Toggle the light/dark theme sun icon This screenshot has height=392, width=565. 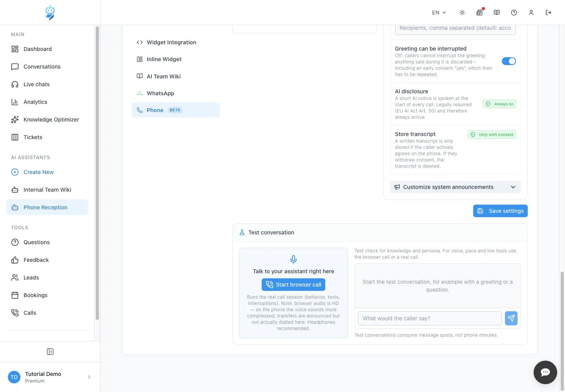point(462,13)
